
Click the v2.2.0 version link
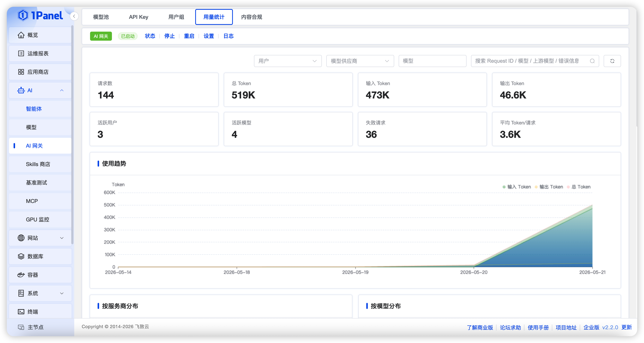610,327
